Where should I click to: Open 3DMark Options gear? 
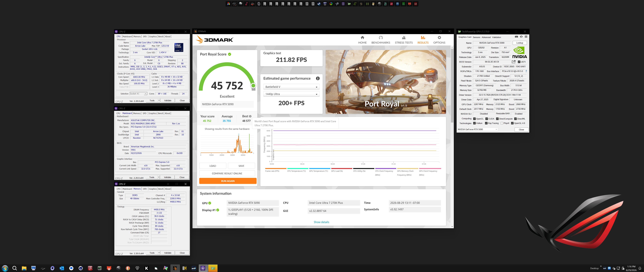[439, 40]
